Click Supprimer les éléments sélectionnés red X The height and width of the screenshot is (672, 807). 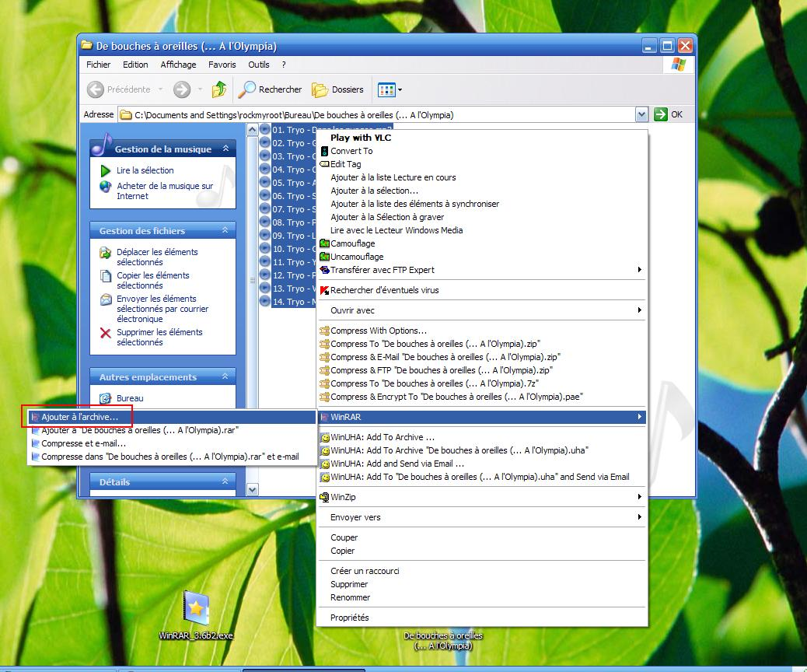pos(106,333)
